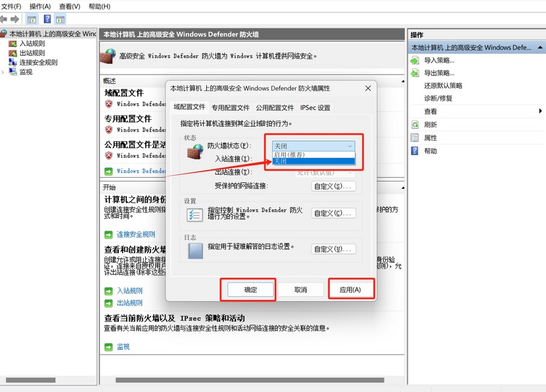Switch to the 公用配置文件 tab
Viewport: 546px width, 392px height.
[x=275, y=107]
